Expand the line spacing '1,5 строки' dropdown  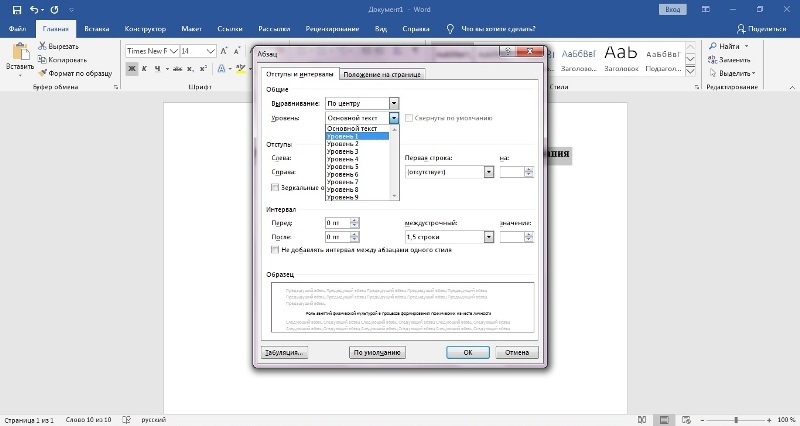(x=489, y=237)
